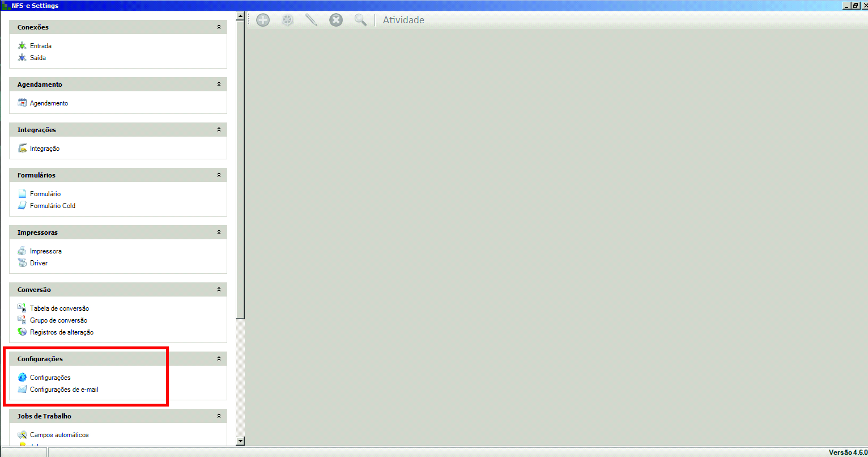Collapse the Formulários section

[219, 175]
